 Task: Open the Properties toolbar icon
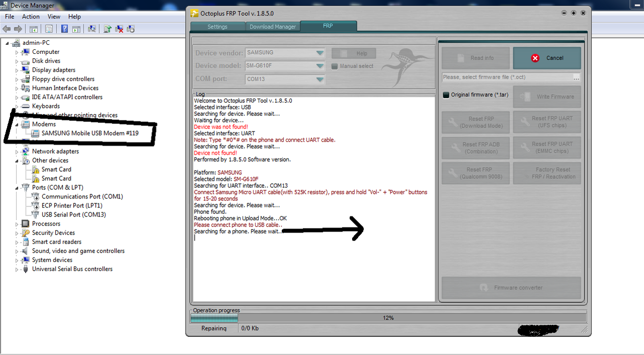point(49,29)
